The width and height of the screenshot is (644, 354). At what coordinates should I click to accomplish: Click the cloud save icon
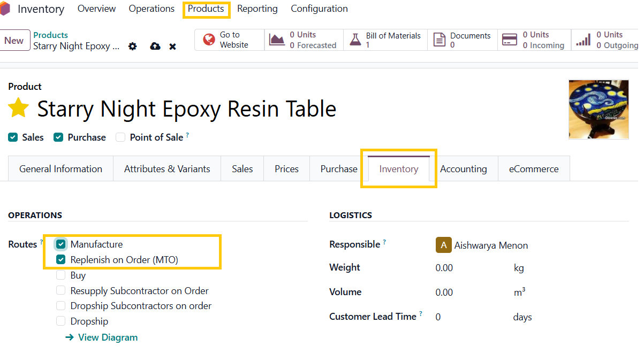[155, 47]
